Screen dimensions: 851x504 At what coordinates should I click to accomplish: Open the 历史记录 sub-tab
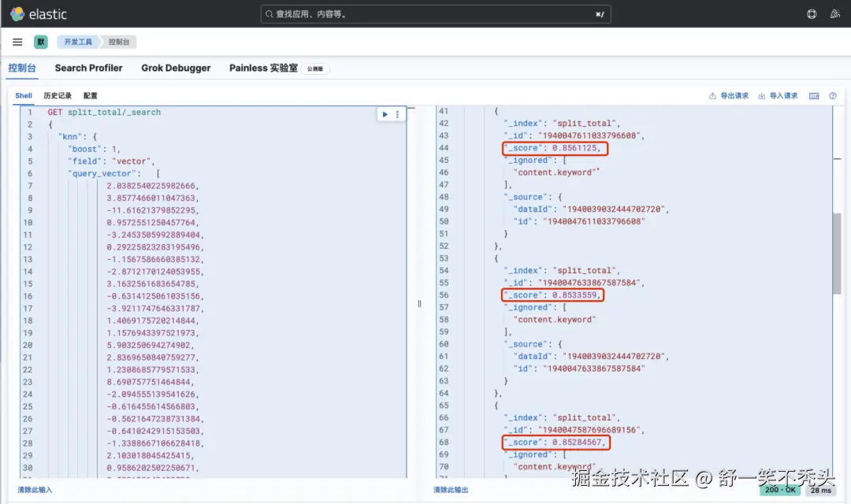(58, 95)
